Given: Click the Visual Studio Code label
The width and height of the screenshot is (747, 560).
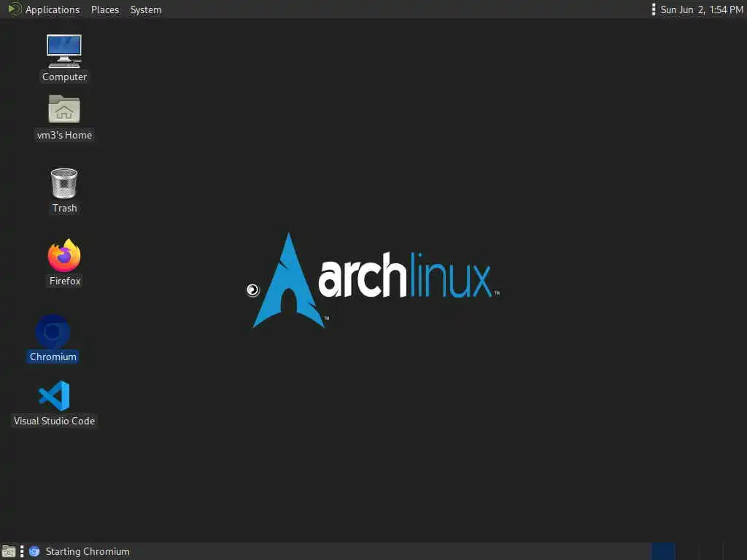Looking at the screenshot, I should (54, 421).
